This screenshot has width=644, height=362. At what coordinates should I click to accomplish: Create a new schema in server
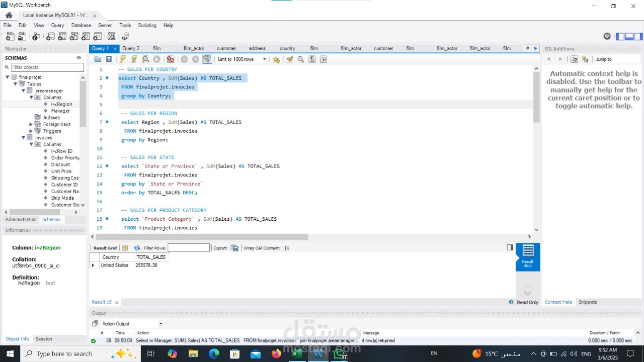[x=50, y=36]
